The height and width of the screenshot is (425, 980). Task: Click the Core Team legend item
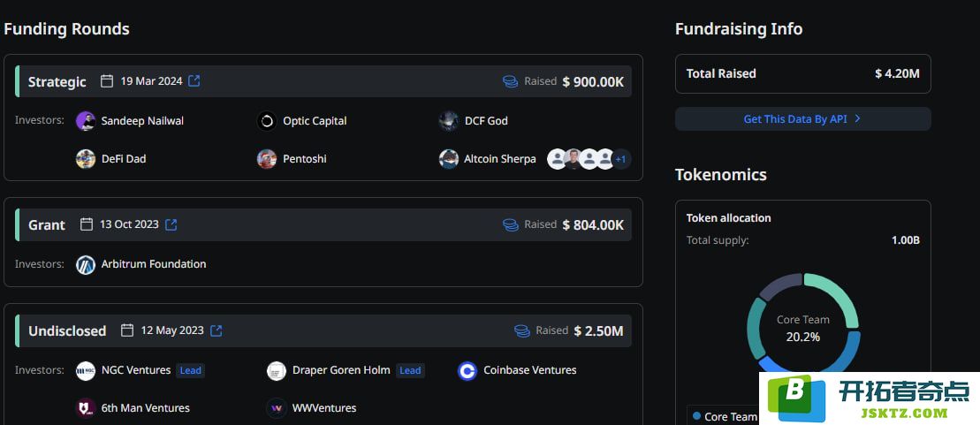[x=725, y=416]
